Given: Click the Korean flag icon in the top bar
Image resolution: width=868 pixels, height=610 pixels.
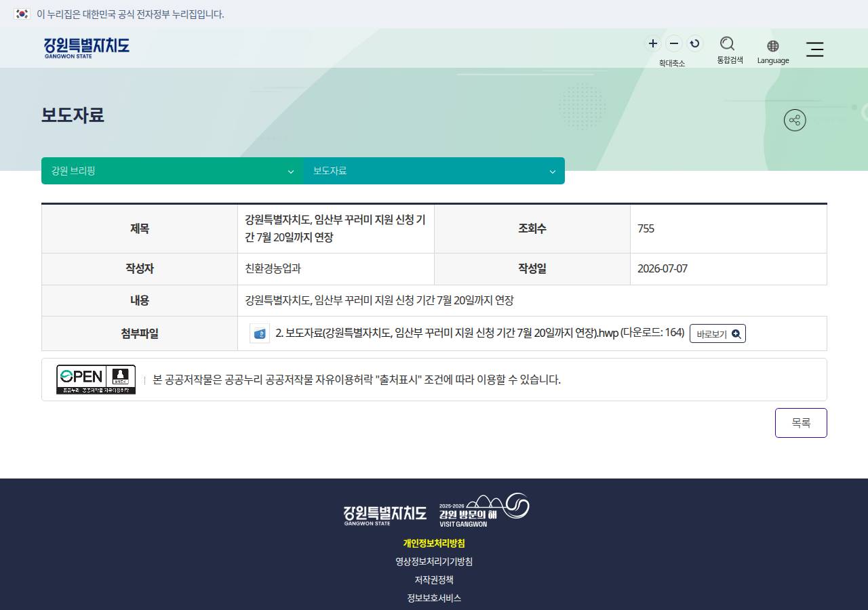Looking at the screenshot, I should (22, 14).
